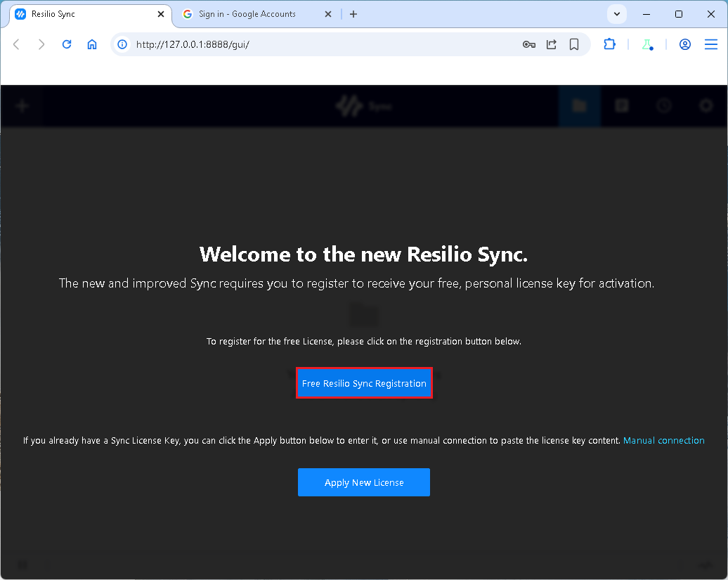Maximize the browser window
Image resolution: width=728 pixels, height=580 pixels.
click(x=678, y=14)
